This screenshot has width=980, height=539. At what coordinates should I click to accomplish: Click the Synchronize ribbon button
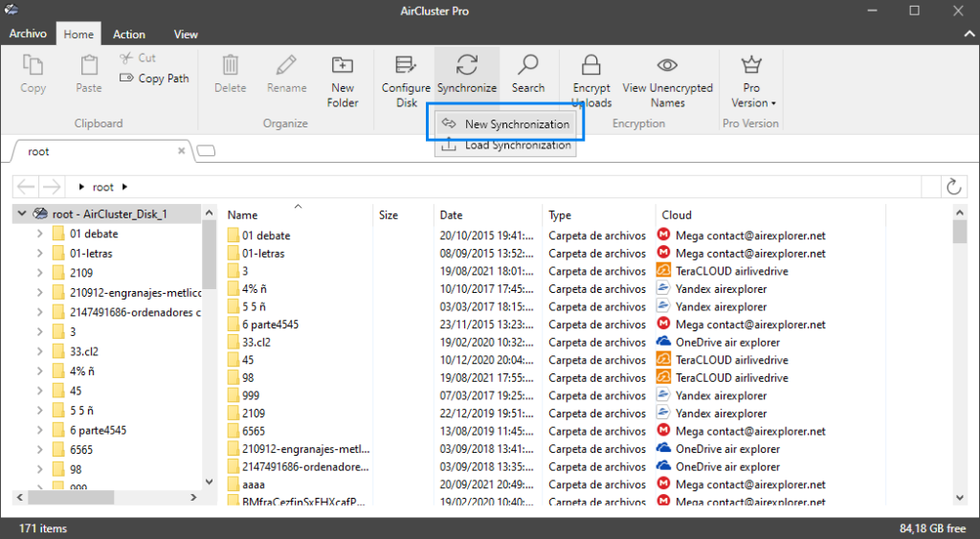point(467,73)
